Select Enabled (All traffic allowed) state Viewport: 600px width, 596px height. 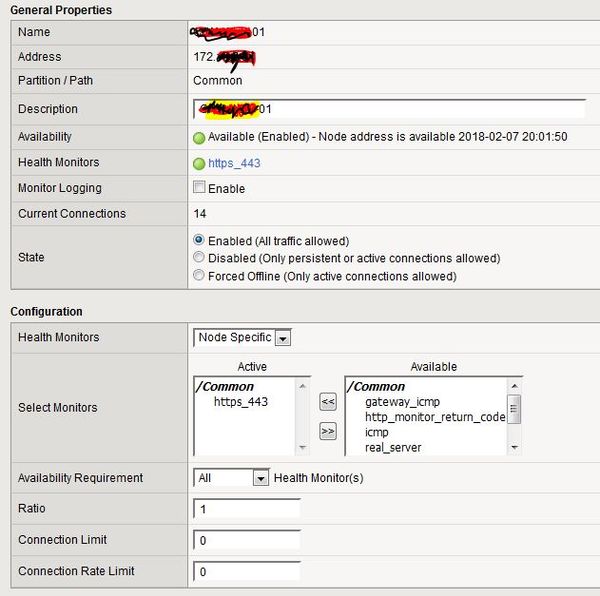(199, 241)
